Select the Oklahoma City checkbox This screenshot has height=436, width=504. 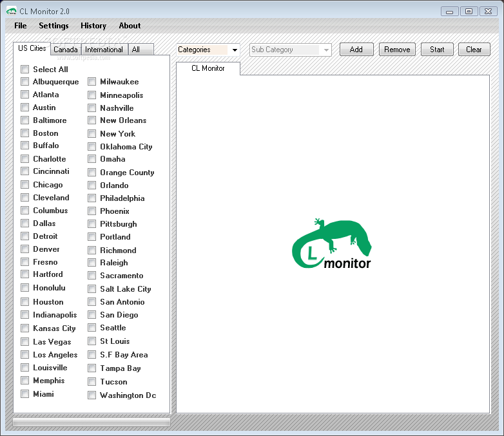click(92, 146)
